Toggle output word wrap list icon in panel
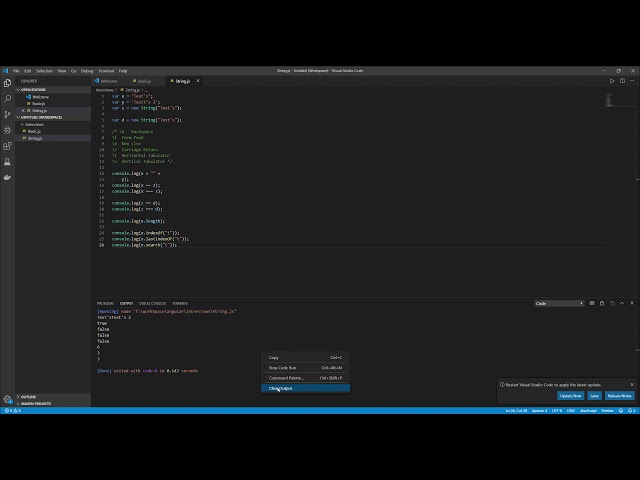This screenshot has width=640, height=480. click(x=592, y=303)
